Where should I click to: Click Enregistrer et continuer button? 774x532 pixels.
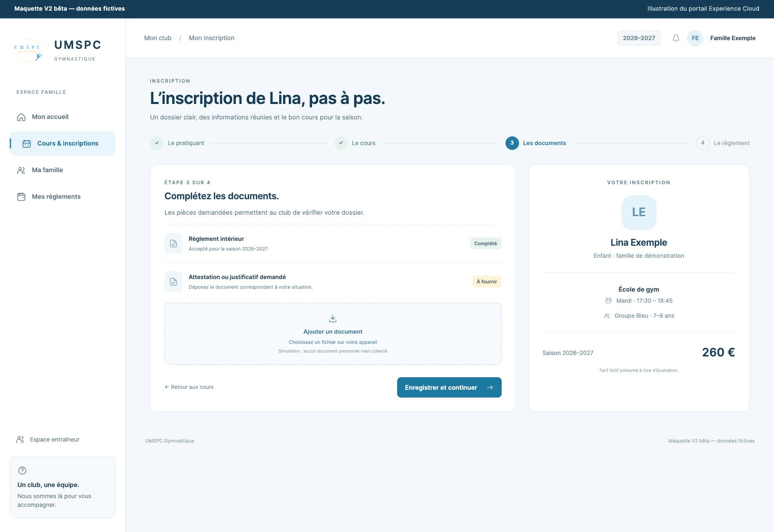click(449, 387)
